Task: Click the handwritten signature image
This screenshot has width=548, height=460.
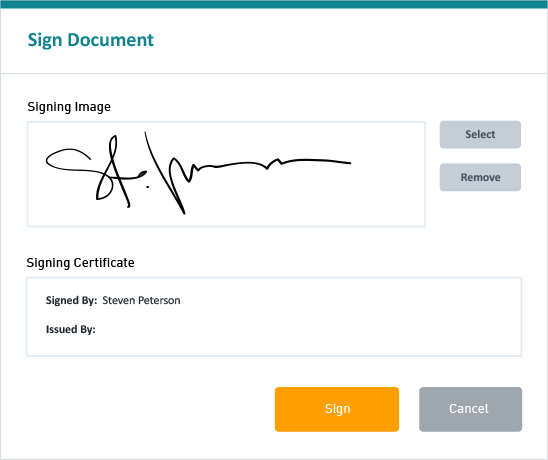Action: point(198,173)
